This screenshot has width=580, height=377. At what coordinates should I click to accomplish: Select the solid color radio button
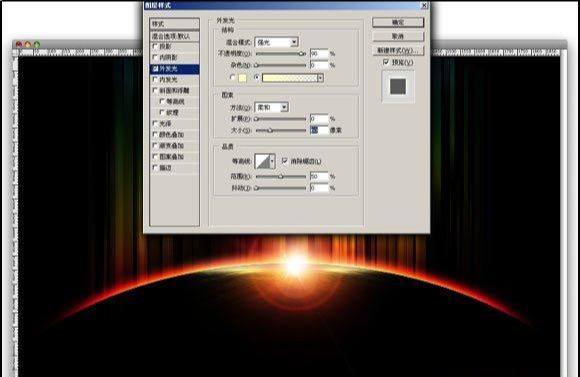232,77
